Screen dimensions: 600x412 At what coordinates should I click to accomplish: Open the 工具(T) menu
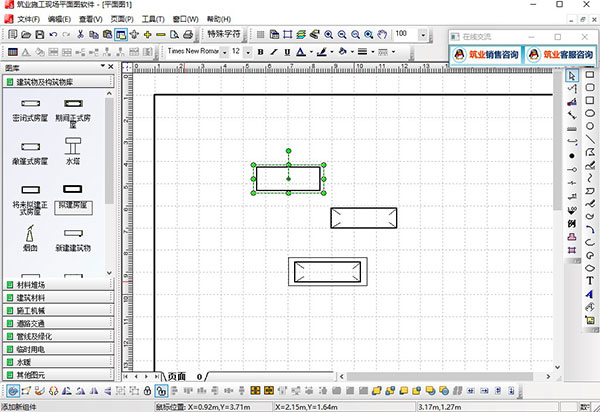pyautogui.click(x=153, y=19)
